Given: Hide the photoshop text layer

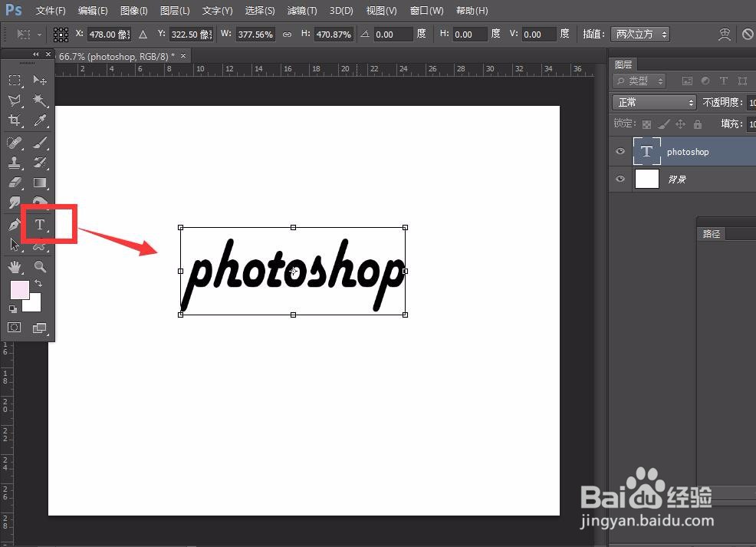Looking at the screenshot, I should click(x=620, y=151).
